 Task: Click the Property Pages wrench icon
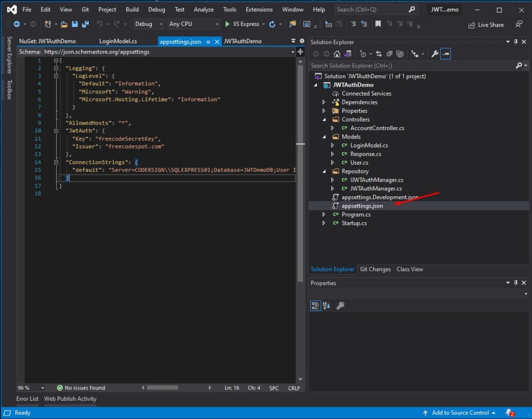340,306
